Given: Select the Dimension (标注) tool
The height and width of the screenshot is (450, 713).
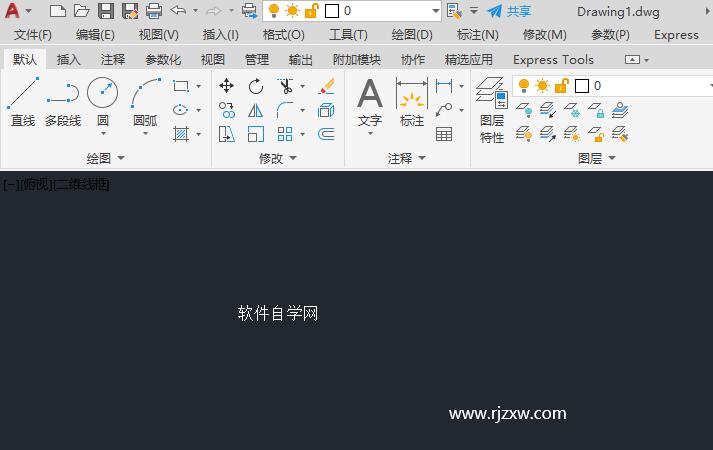Looking at the screenshot, I should coord(412,102).
